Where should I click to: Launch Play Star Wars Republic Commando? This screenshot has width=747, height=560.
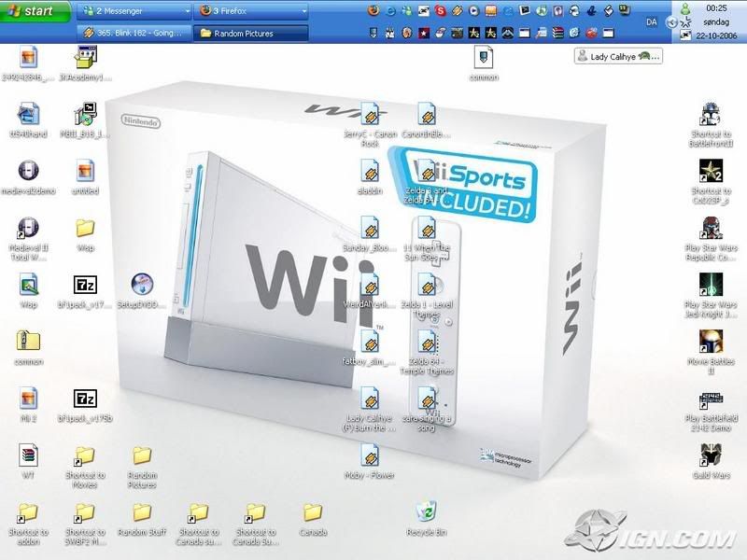pos(711,239)
